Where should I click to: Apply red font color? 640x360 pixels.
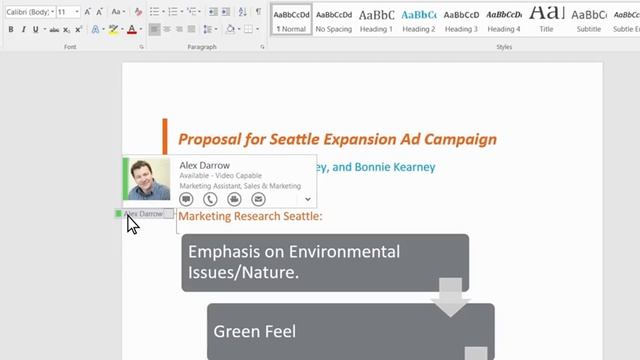tap(131, 29)
